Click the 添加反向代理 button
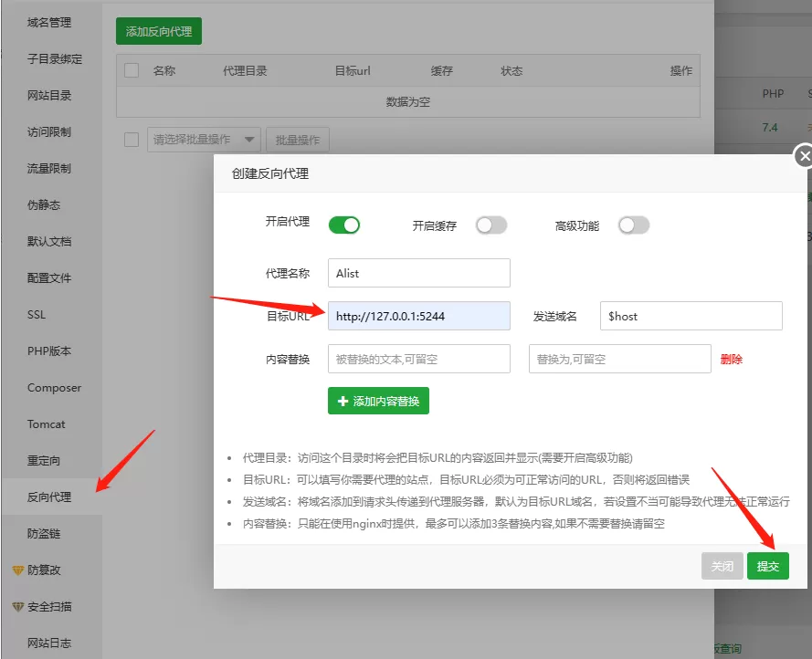This screenshot has height=659, width=812. (x=157, y=30)
